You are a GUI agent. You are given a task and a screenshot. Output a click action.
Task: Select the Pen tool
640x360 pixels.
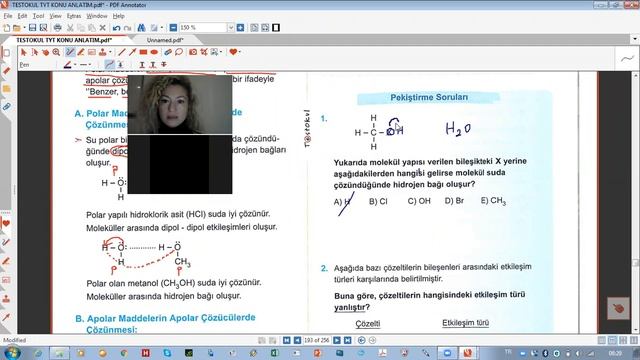[70, 52]
